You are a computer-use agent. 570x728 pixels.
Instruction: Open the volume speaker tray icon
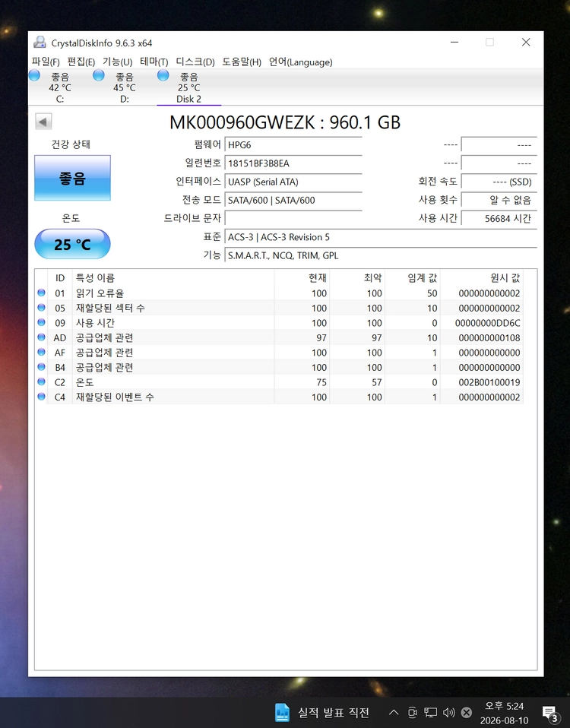coord(449,712)
